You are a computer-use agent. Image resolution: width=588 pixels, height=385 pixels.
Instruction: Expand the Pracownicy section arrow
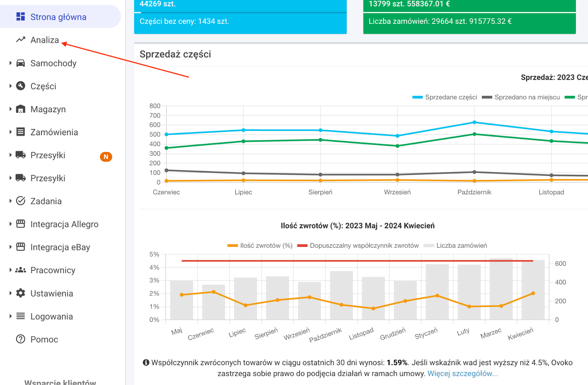(10, 270)
